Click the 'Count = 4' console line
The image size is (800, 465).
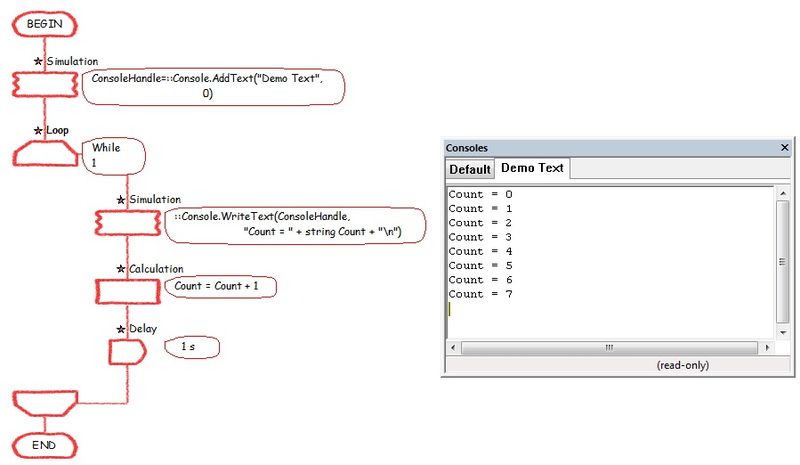point(481,252)
